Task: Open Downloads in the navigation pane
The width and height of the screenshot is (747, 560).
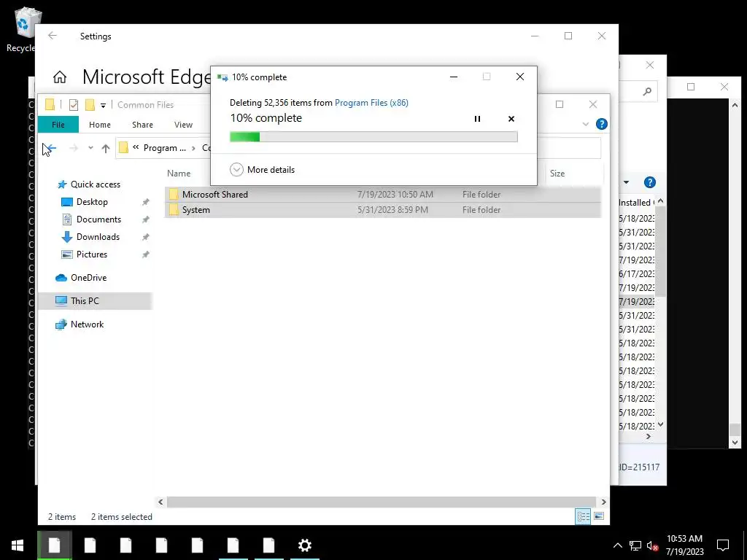Action: tap(98, 237)
